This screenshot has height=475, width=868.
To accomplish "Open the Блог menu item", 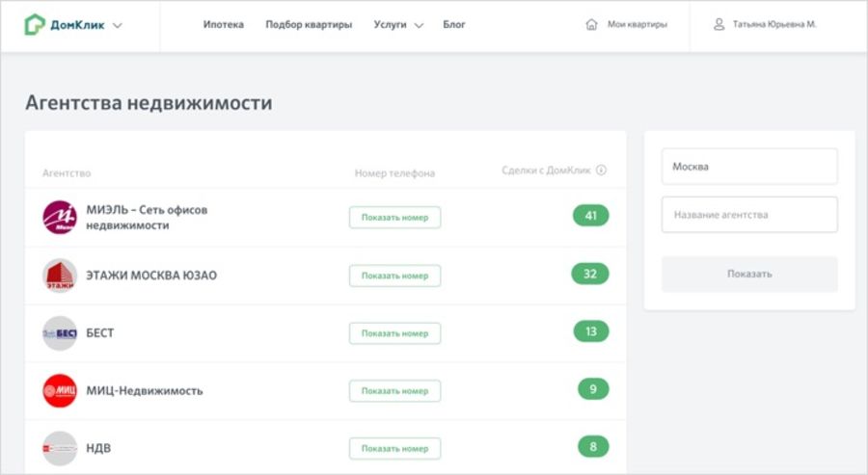I will [x=454, y=24].
